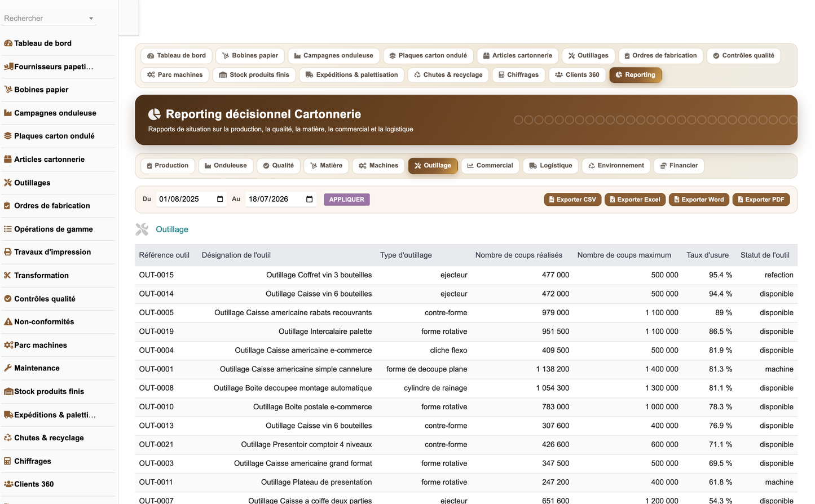This screenshot has width=815, height=504.
Task: Open Chiffrages in top navigation
Action: click(x=518, y=75)
